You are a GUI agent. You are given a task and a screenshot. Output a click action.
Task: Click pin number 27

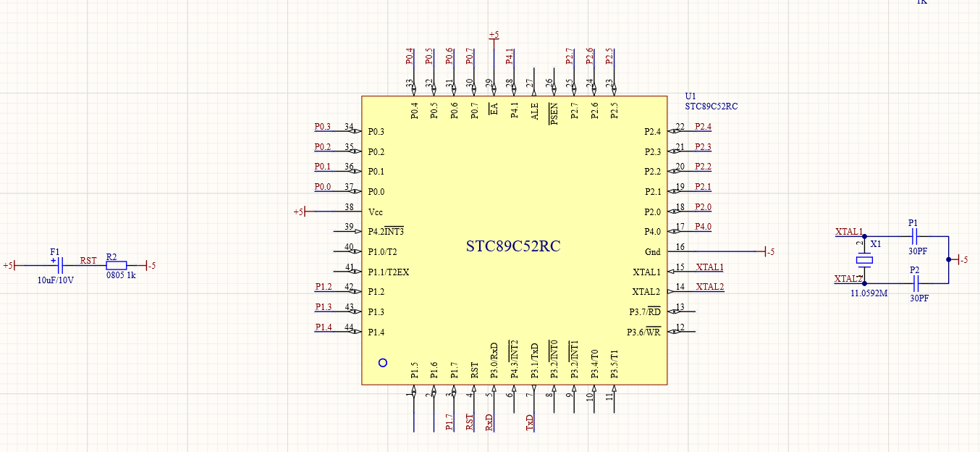pyautogui.click(x=529, y=85)
